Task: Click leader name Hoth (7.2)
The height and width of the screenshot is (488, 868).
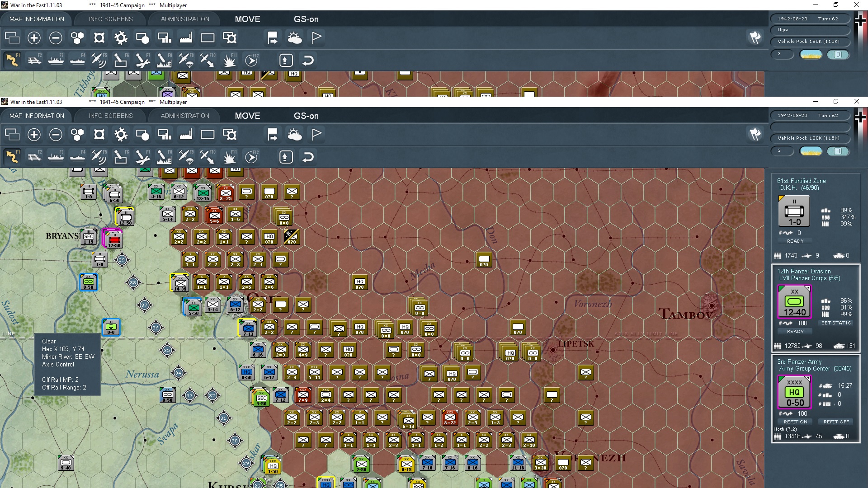Action: (x=785, y=429)
